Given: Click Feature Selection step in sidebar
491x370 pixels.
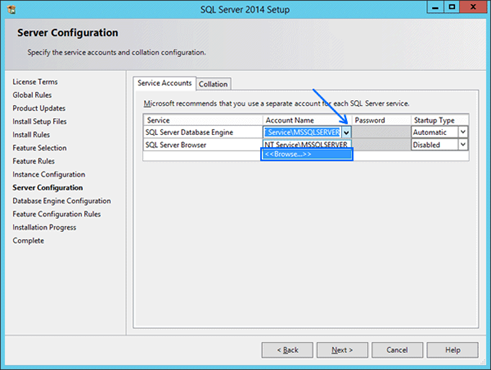Looking at the screenshot, I should pyautogui.click(x=40, y=148).
